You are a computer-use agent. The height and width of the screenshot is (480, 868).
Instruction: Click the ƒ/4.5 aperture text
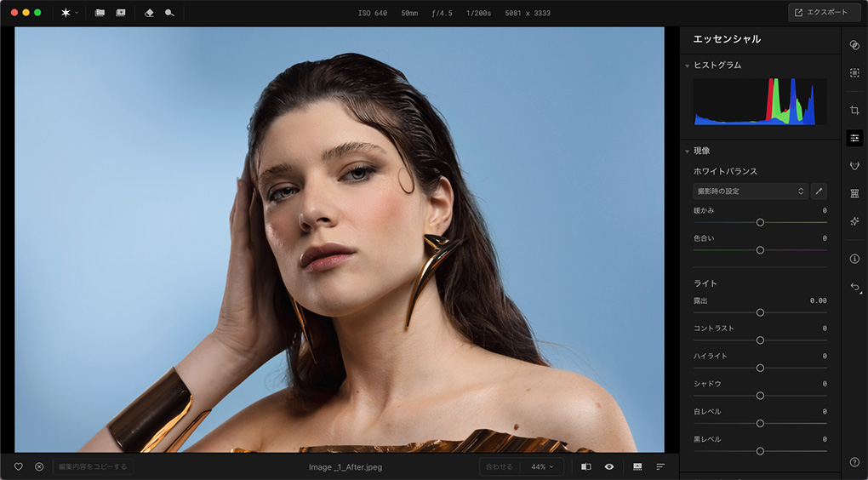[x=442, y=13]
